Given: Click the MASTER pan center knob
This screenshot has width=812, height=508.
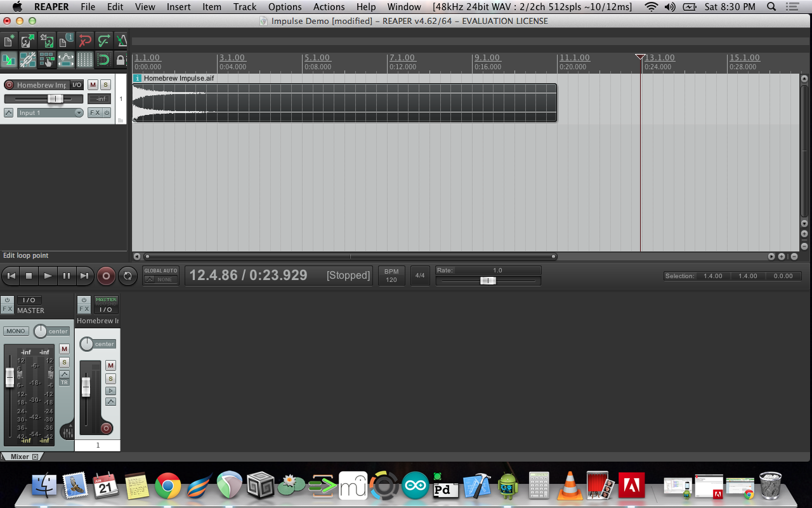Looking at the screenshot, I should click(41, 331).
